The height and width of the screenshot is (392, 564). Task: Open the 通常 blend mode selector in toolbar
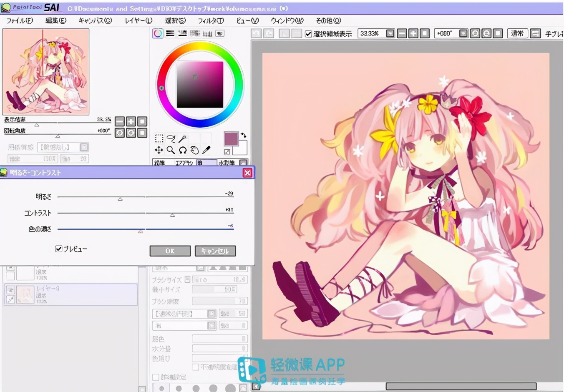tap(518, 34)
